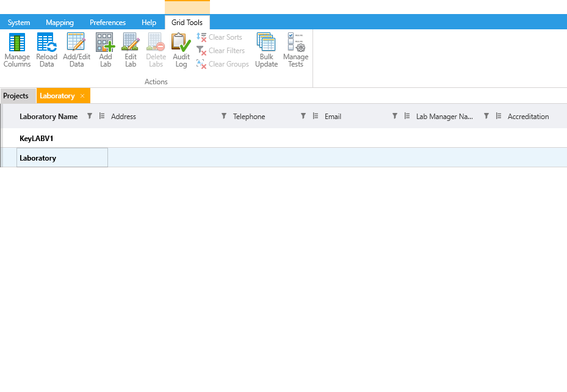Sort by Address column header
Screen dimensions: 567x392
(x=123, y=117)
